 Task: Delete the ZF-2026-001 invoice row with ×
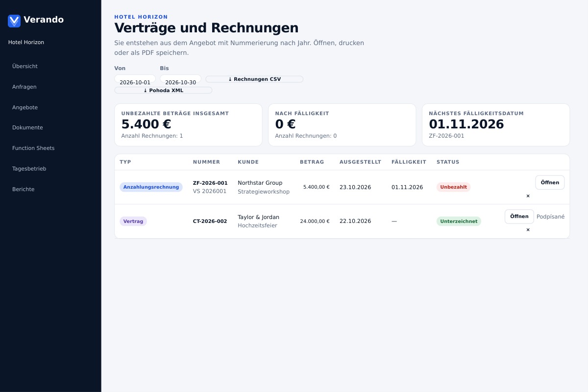[x=528, y=196]
